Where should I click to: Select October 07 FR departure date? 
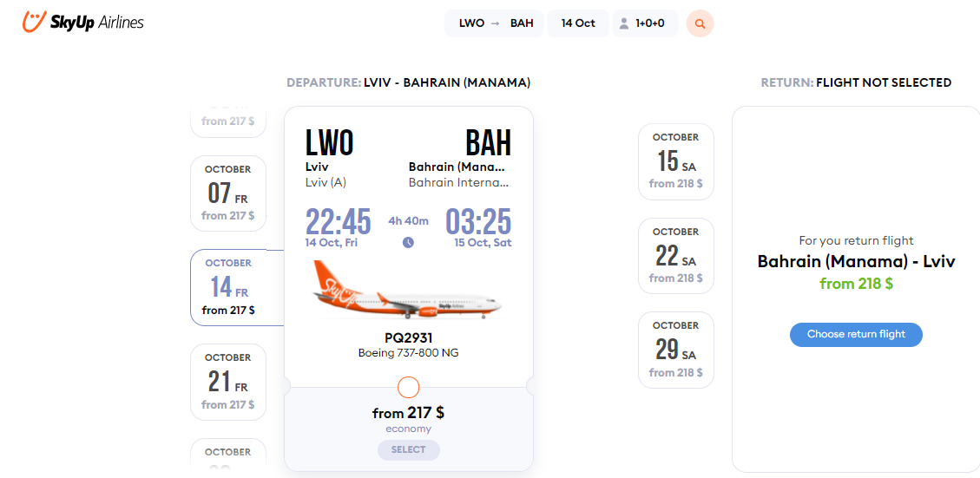228,193
